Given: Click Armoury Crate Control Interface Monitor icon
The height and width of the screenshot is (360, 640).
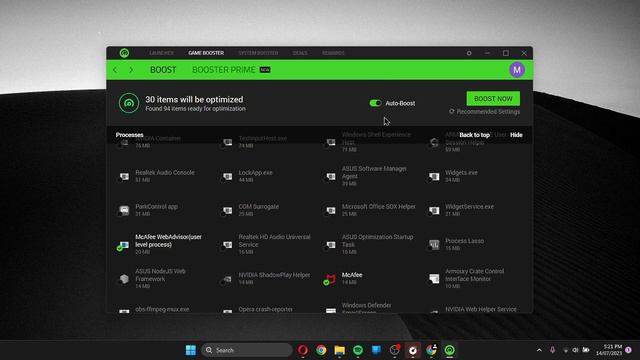Looking at the screenshot, I should (x=434, y=279).
